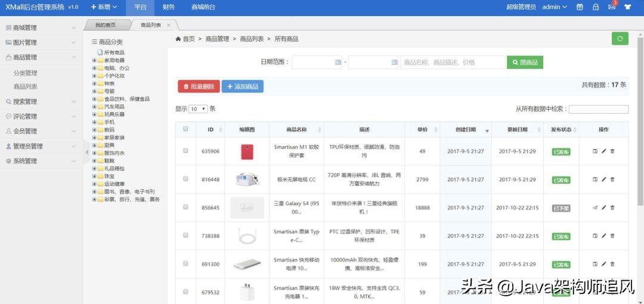Click edit pencil icon for item 635906
Viewport: 644px width, 304px height.
click(x=603, y=151)
